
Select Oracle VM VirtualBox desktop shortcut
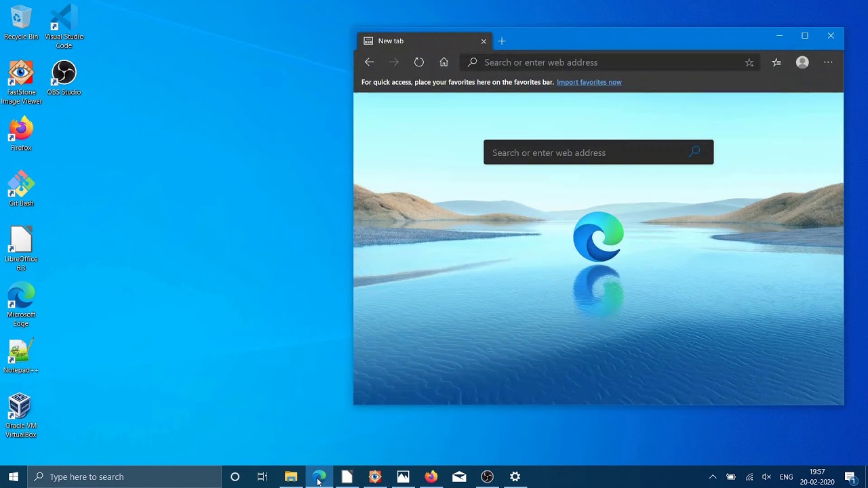click(21, 415)
